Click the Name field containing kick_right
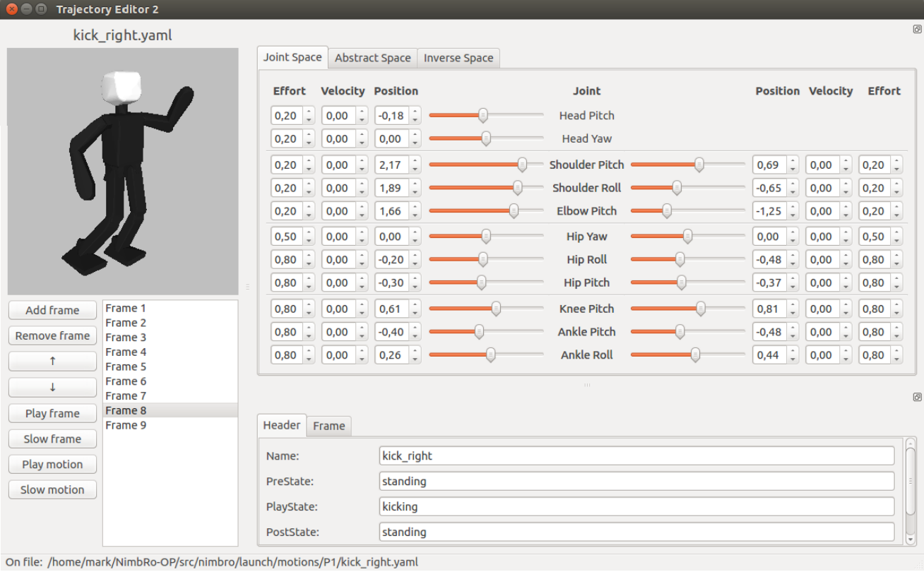 pyautogui.click(x=636, y=455)
